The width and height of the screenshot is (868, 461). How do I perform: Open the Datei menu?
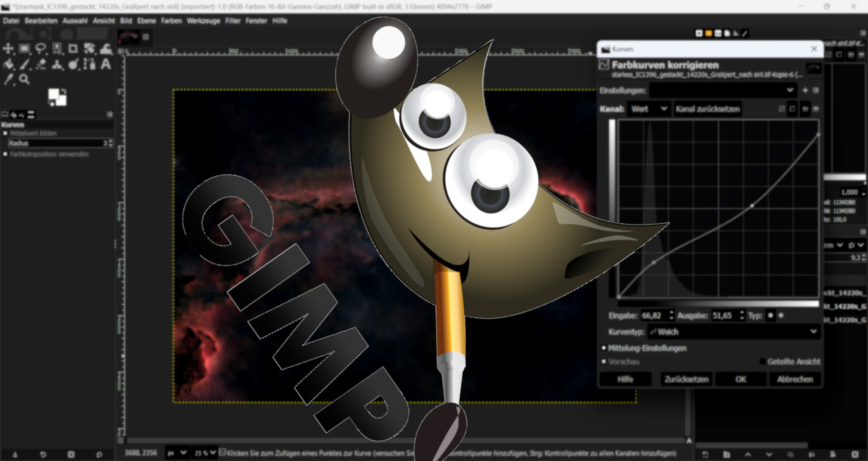11,21
